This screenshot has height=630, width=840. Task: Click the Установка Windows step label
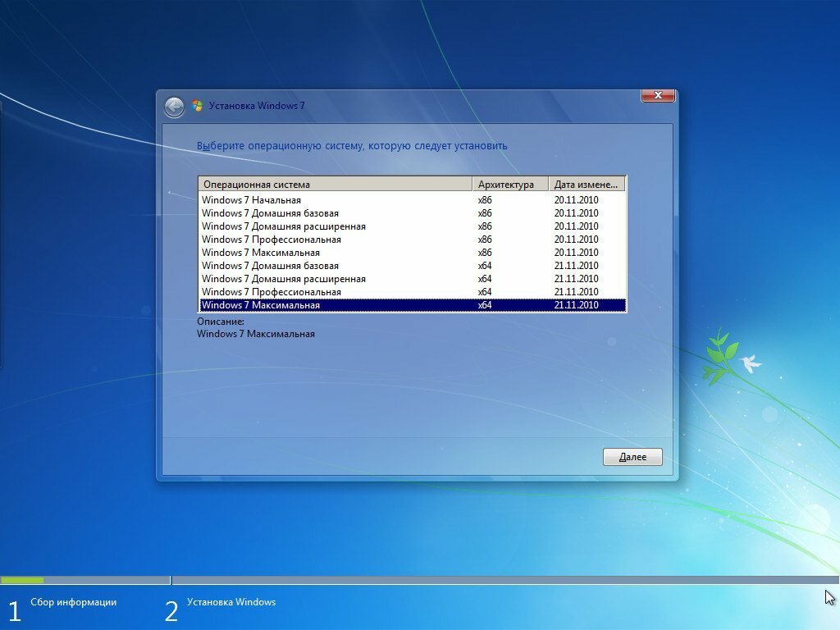tap(231, 602)
